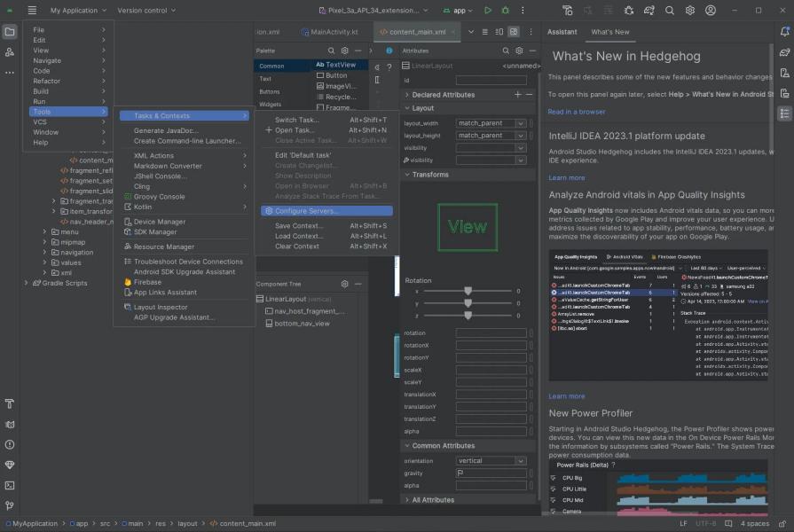The image size is (794, 532).
Task: Switch to the Assistant tab
Action: point(562,32)
